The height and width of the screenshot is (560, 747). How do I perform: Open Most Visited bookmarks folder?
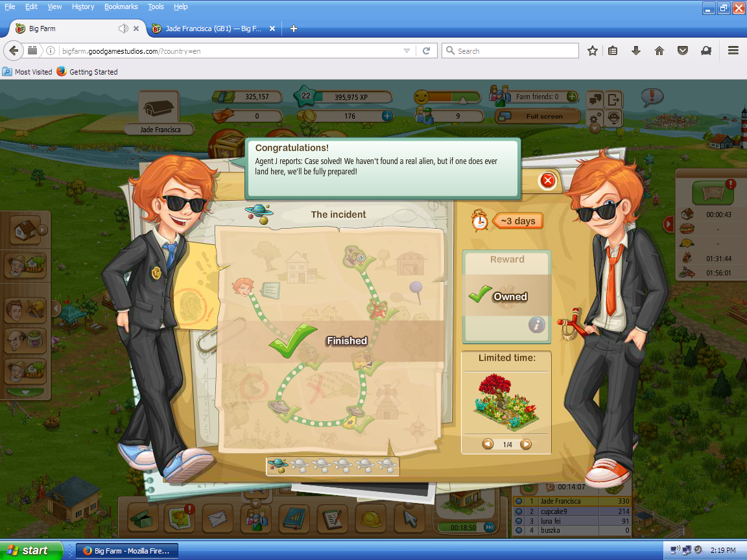pos(27,72)
